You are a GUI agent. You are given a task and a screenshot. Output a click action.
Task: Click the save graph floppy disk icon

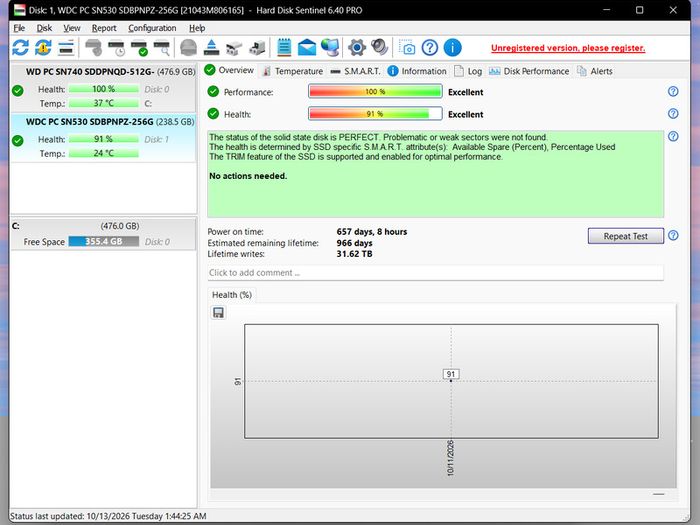pos(218,312)
